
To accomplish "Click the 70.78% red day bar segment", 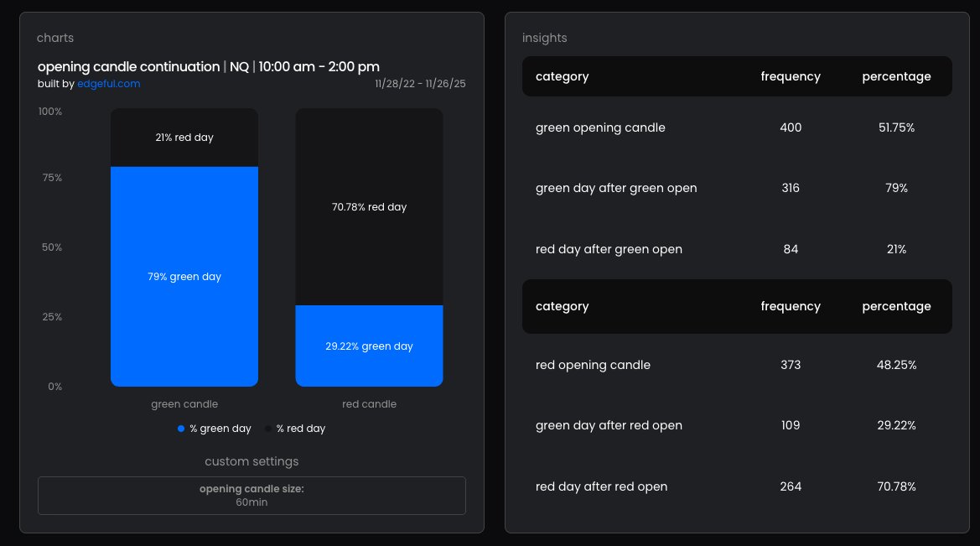I will [x=370, y=207].
